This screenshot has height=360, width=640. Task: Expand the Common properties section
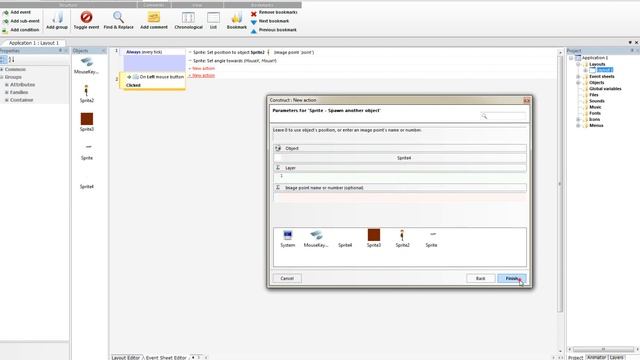[2, 69]
